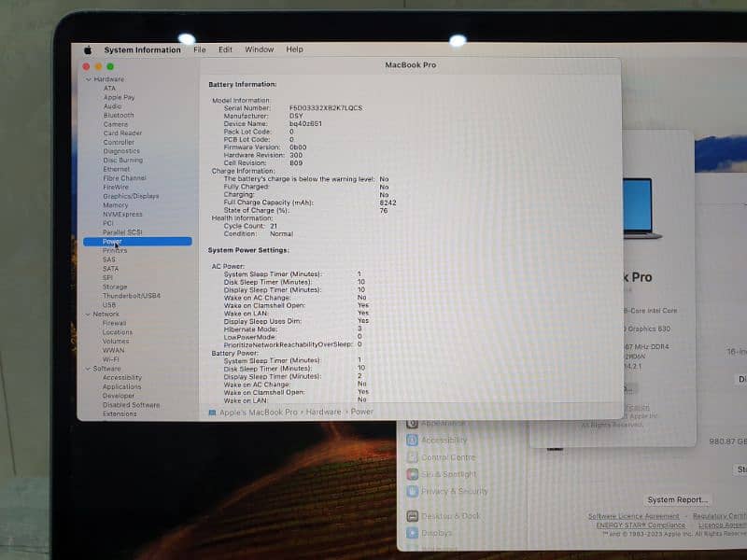Select Disabled Software under Software
This screenshot has width=747, height=560.
(132, 405)
